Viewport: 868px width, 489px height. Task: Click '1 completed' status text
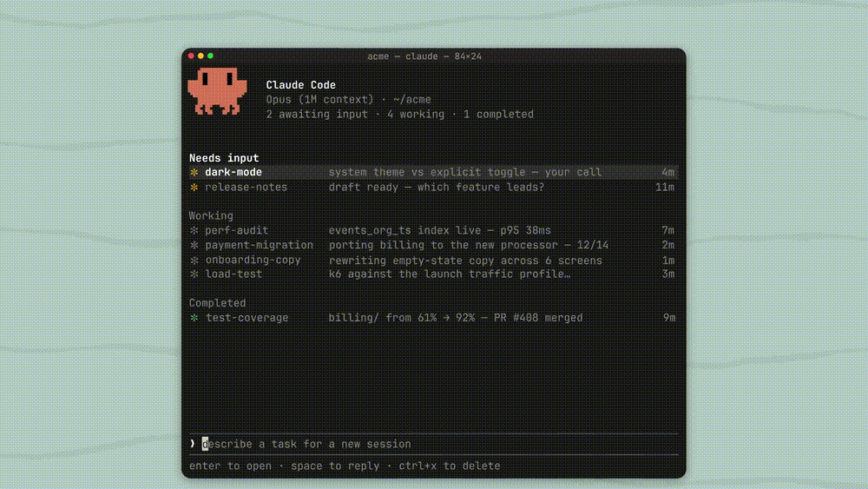point(498,114)
